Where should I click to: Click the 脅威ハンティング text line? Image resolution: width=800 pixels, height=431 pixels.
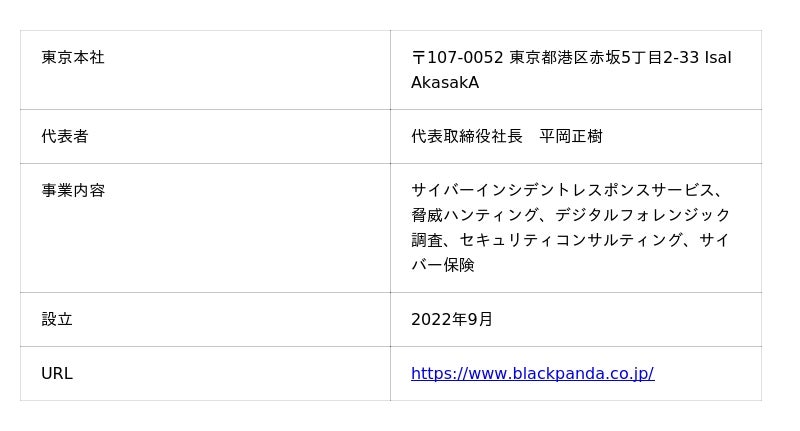click(x=474, y=215)
